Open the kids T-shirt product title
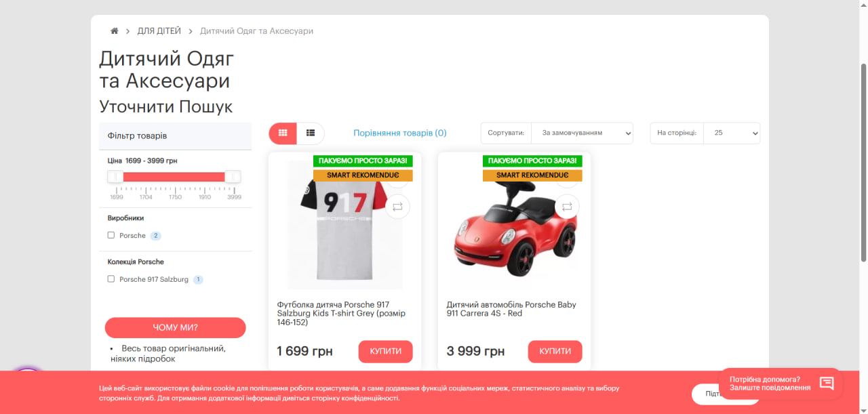Image resolution: width=868 pixels, height=414 pixels. tap(342, 314)
